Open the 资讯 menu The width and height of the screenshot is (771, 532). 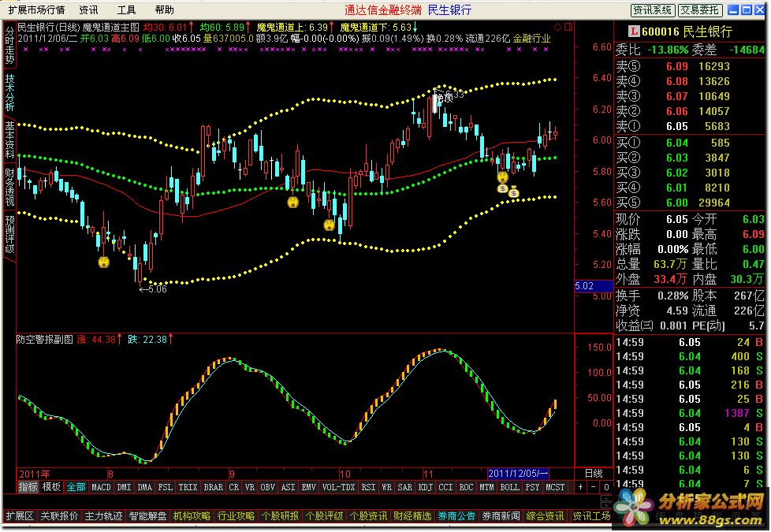pos(88,9)
